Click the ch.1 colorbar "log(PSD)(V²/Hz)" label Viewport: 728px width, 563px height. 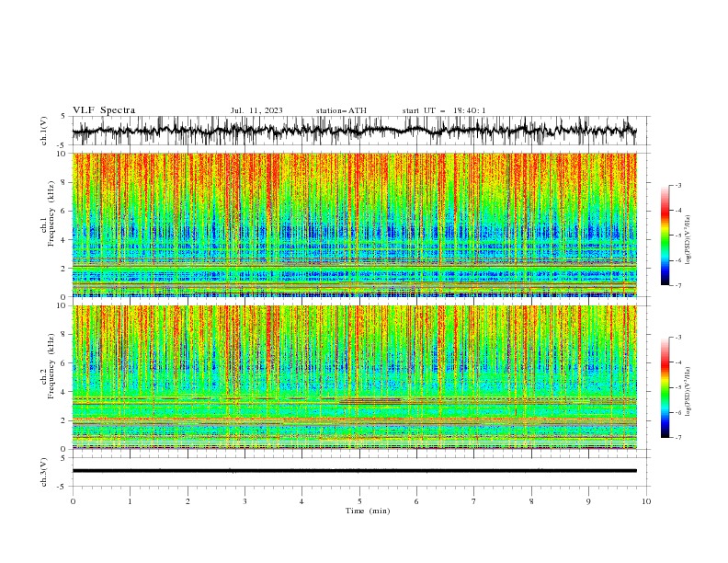pos(688,240)
